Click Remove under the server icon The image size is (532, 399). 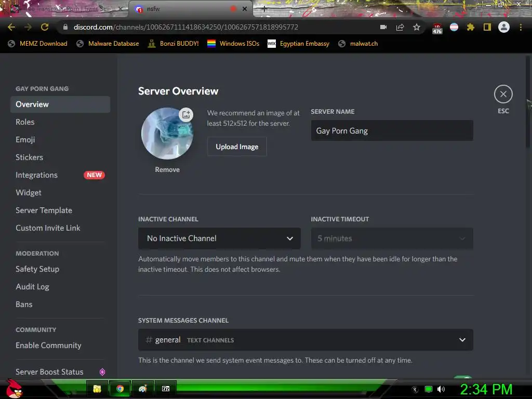coord(167,169)
